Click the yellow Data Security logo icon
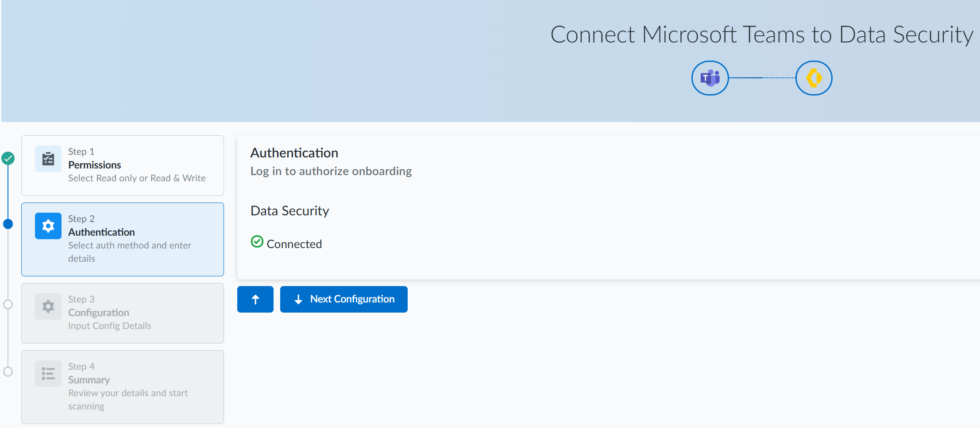The image size is (980, 428). tap(814, 78)
